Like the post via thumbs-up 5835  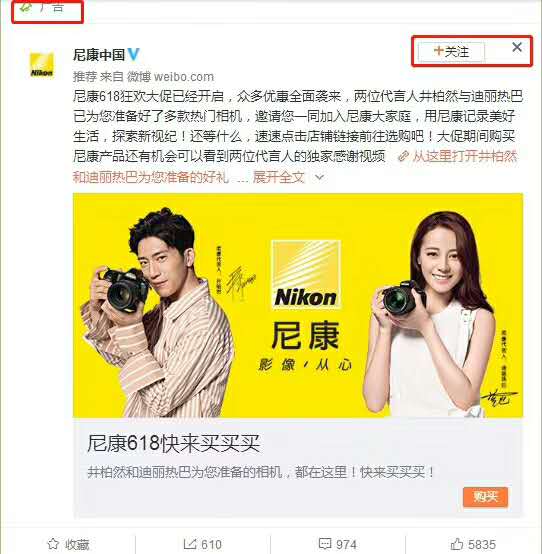tap(457, 543)
